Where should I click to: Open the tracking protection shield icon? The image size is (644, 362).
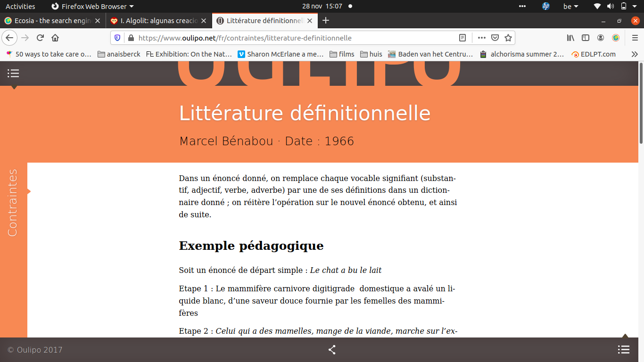coord(117,38)
